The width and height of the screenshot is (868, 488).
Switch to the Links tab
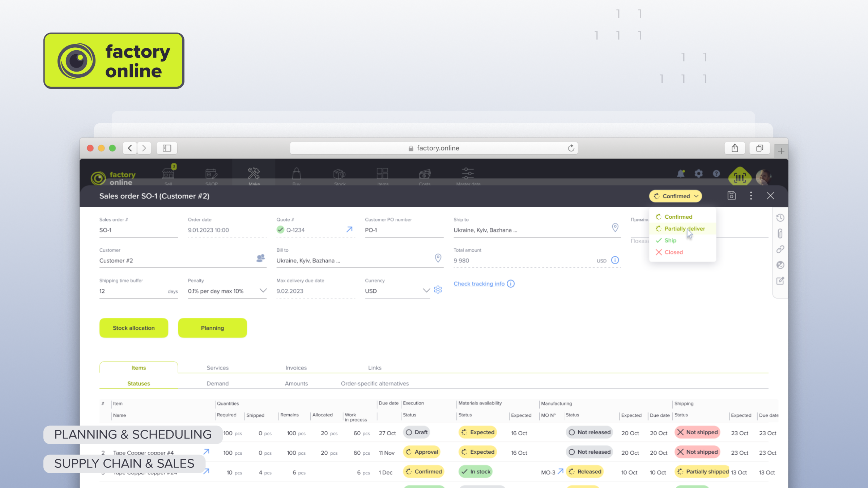(375, 368)
